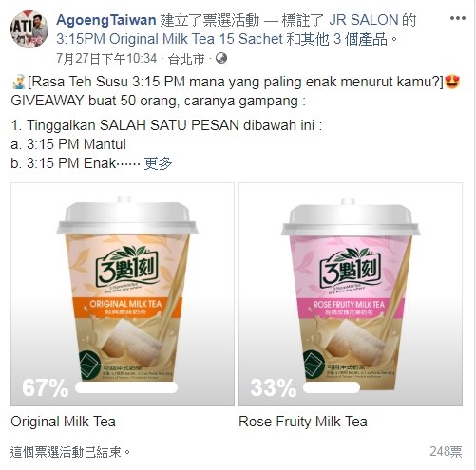This screenshot has height=470, width=476.
Task: View the 248票 vote count
Action: click(x=446, y=452)
